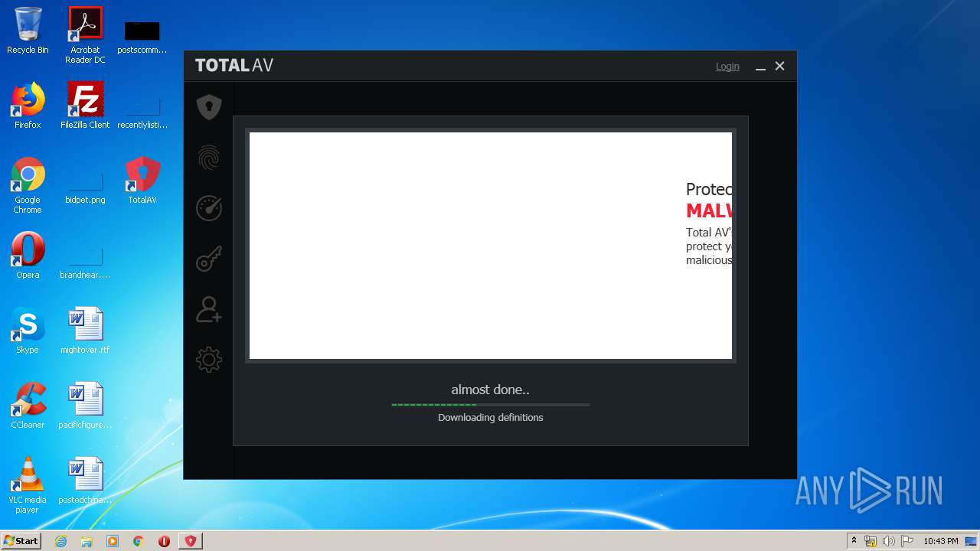This screenshot has width=980, height=551.
Task: Open the add user section in sidebar
Action: click(x=209, y=309)
